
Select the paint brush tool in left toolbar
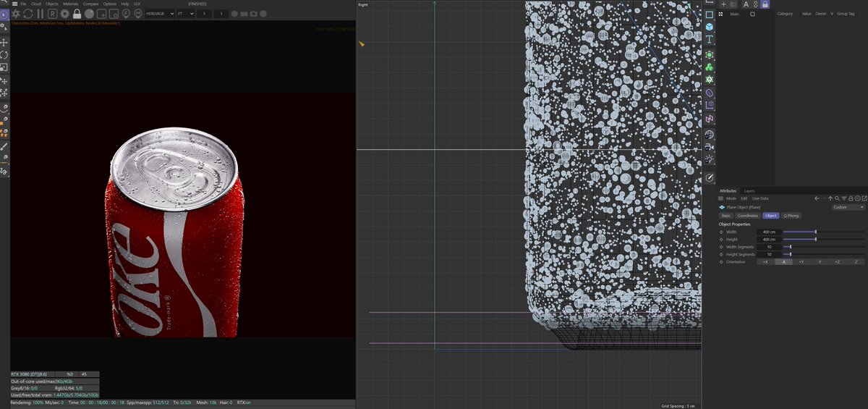[4, 147]
